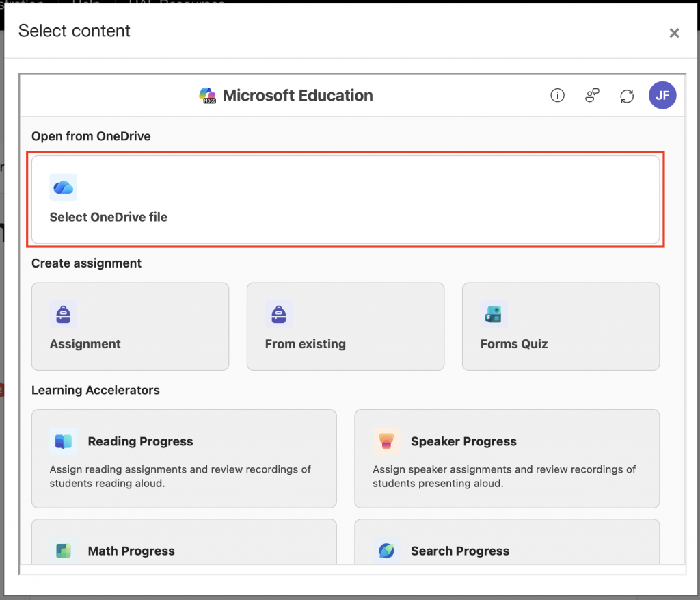The image size is (700, 600).
Task: Click the Assignment backpack icon
Action: (x=64, y=315)
